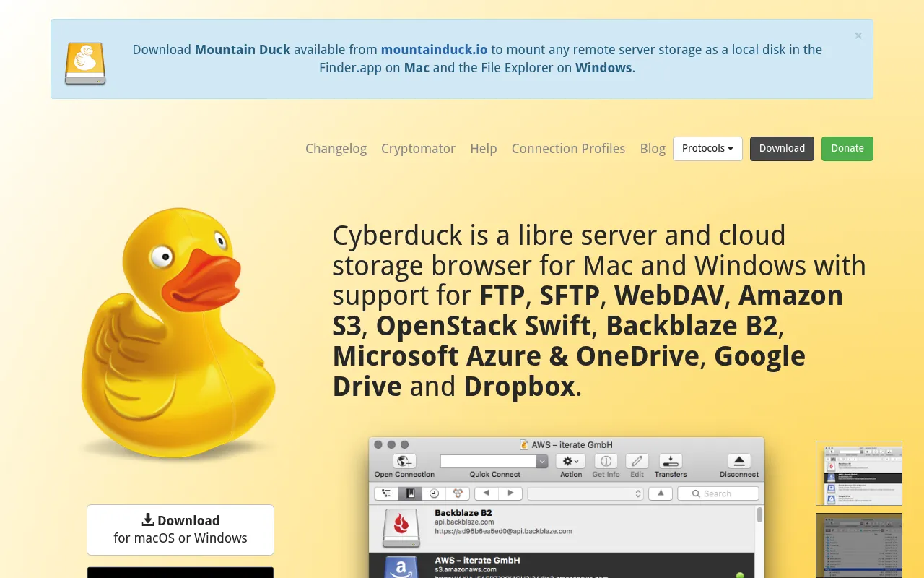Click the Forward arrow in browser toolbar
Image resolution: width=924 pixels, height=578 pixels.
pyautogui.click(x=510, y=493)
